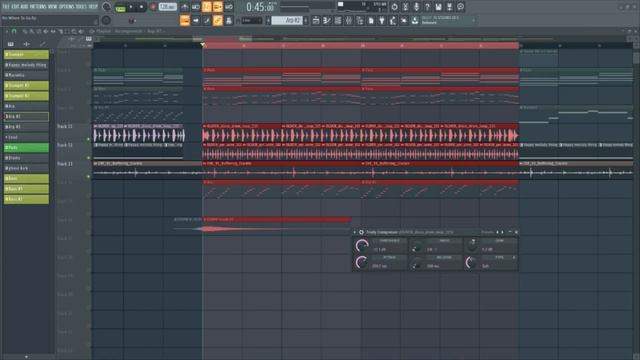Click the microphone recording icon
The height and width of the screenshot is (360, 640).
point(416,7)
